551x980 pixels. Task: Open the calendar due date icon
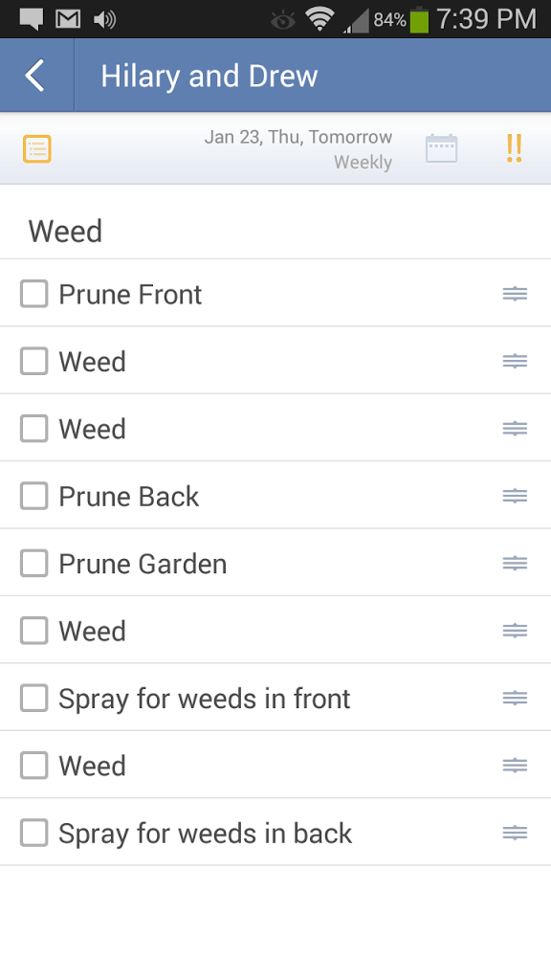tap(442, 148)
